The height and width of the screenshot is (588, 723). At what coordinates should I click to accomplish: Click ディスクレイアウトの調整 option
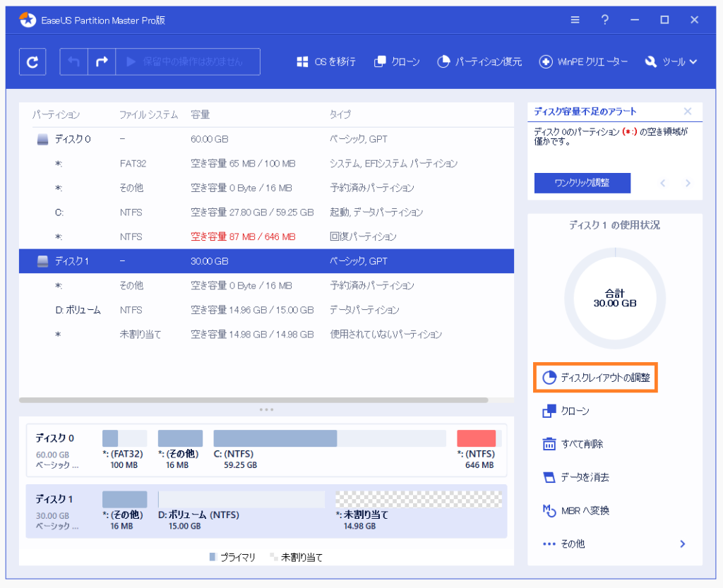(595, 378)
